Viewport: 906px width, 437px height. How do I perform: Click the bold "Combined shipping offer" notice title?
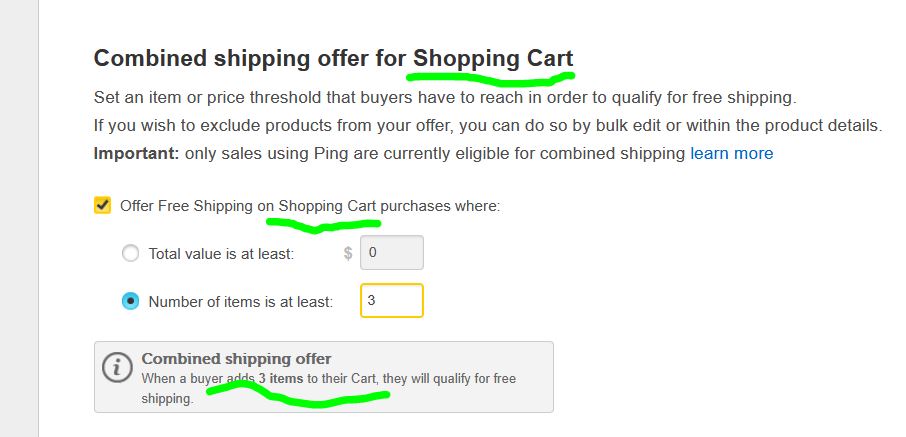236,359
